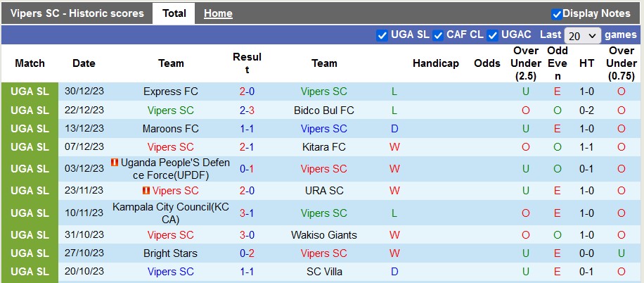Click Kitara FC team name

point(324,147)
